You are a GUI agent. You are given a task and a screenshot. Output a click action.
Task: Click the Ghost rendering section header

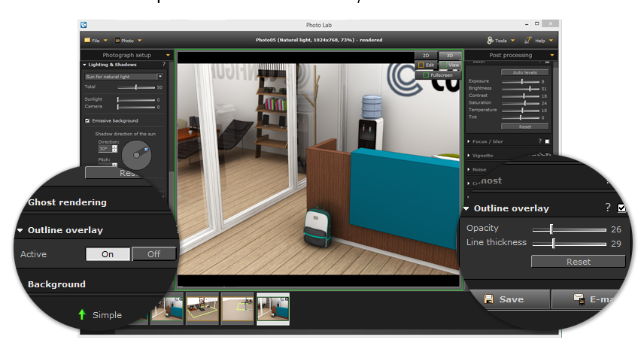pyautogui.click(x=68, y=202)
